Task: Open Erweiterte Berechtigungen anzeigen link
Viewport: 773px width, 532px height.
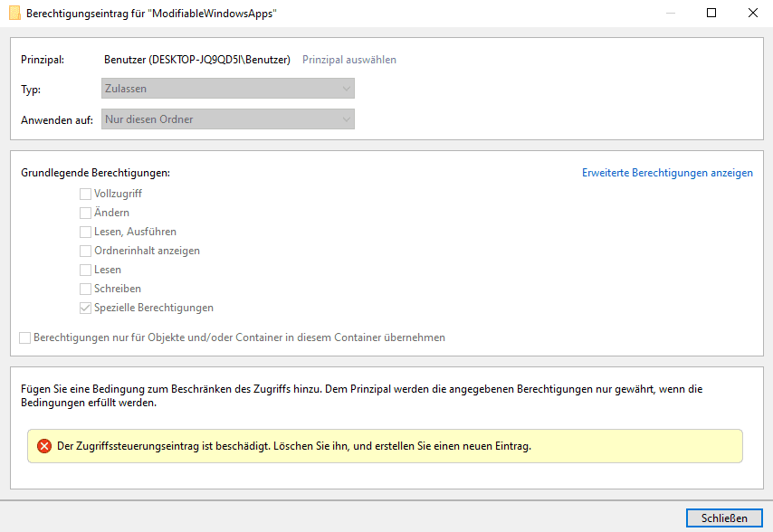Action: point(667,173)
